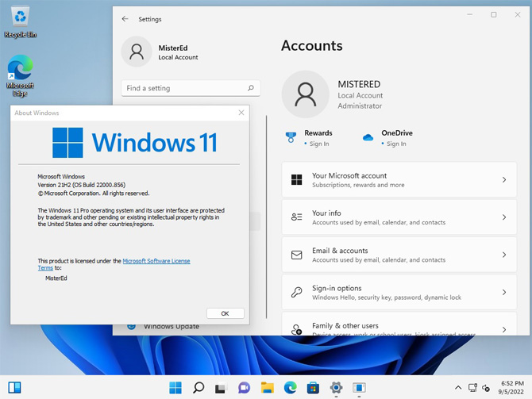Open the Microsoft Software License Terms link
The image size is (532, 399).
[156, 261]
